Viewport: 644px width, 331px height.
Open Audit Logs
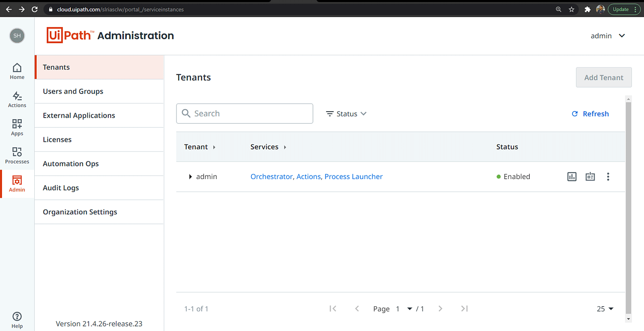tap(100, 188)
